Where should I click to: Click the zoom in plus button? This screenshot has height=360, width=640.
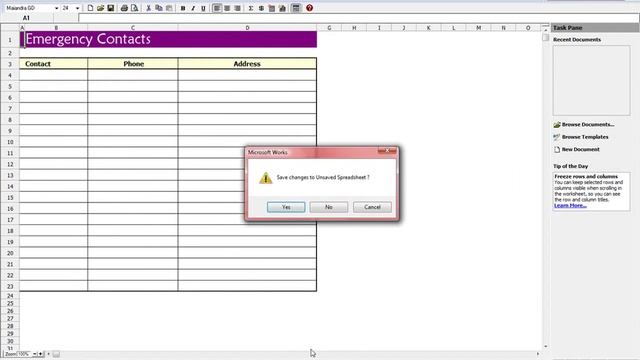pyautogui.click(x=40, y=354)
